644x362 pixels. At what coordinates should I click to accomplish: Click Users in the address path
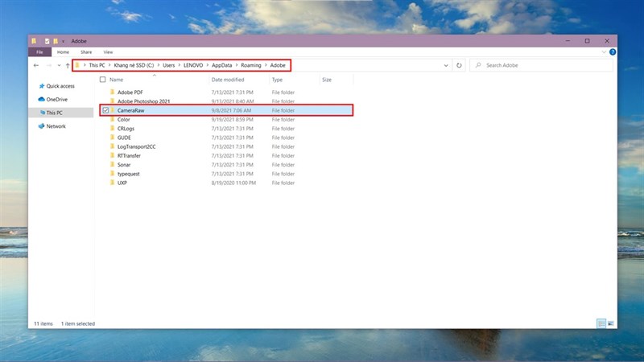tap(169, 65)
